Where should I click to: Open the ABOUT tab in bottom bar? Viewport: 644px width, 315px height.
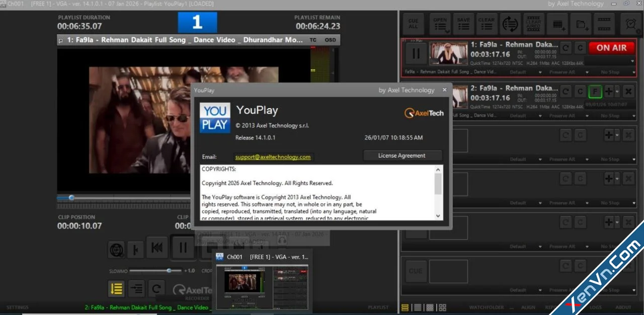(623, 307)
